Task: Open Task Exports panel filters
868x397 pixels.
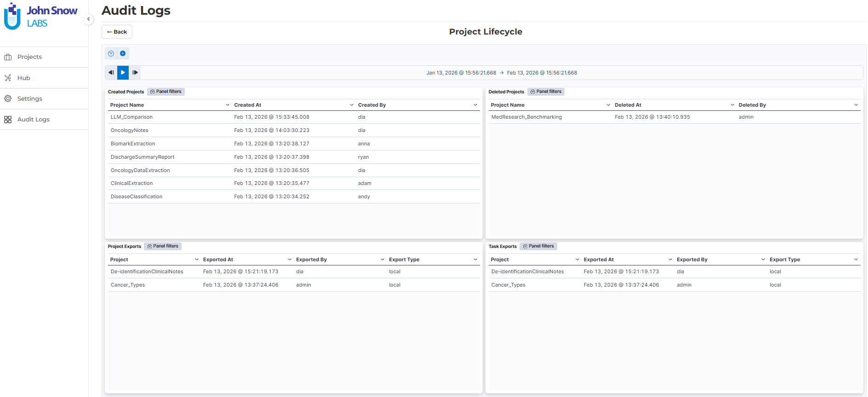Action: pyautogui.click(x=538, y=247)
